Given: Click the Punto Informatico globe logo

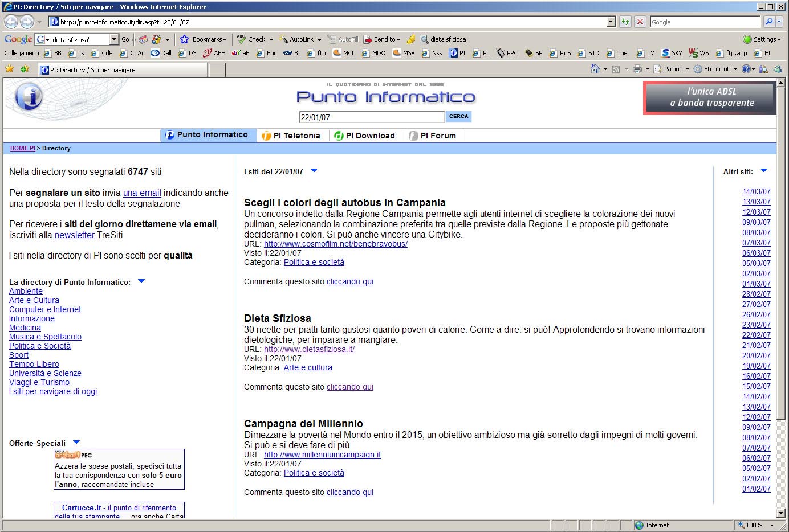Looking at the screenshot, I should pos(29,96).
